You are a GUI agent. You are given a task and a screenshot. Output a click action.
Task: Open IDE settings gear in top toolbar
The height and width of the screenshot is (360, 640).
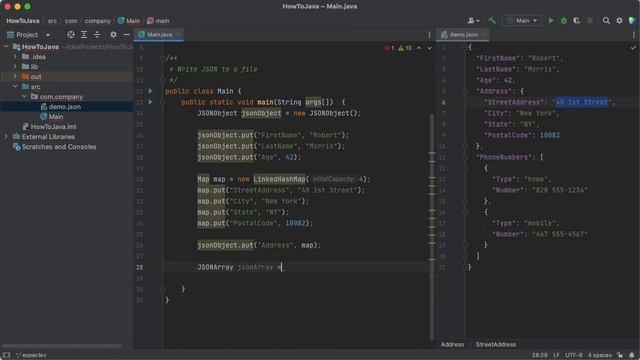[619, 20]
